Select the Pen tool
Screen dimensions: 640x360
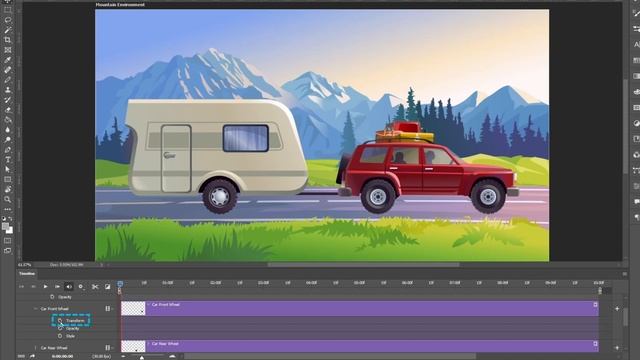(x=7, y=150)
